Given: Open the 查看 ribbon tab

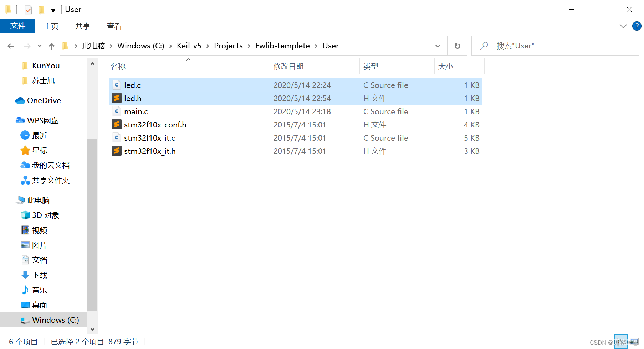Looking at the screenshot, I should click(x=114, y=26).
